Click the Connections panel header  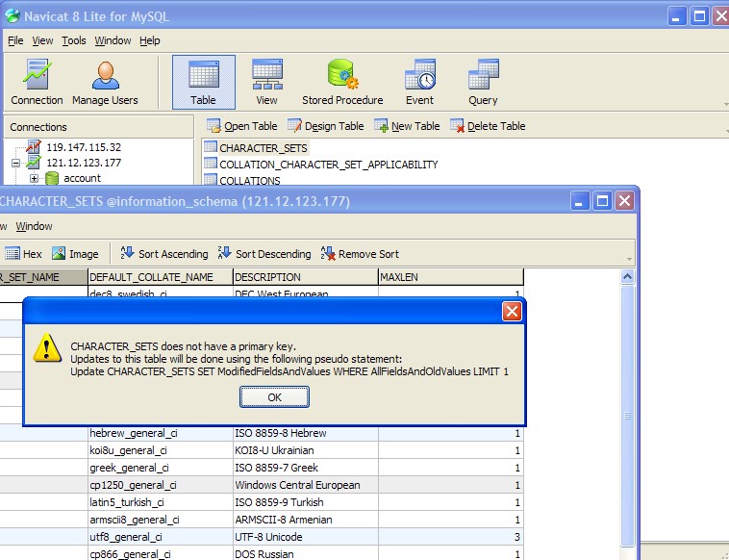tap(98, 127)
